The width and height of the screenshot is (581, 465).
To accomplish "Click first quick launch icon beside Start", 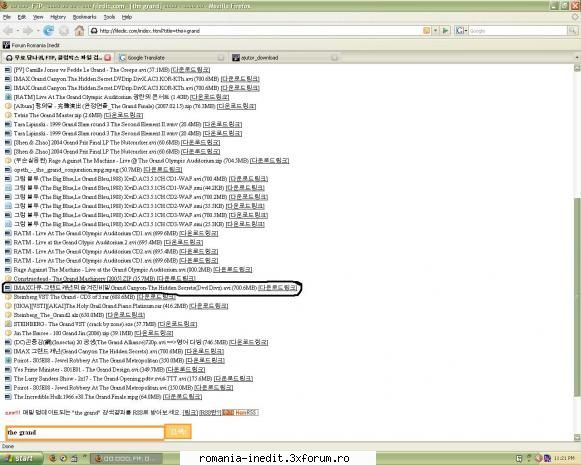I will [x=52, y=458].
